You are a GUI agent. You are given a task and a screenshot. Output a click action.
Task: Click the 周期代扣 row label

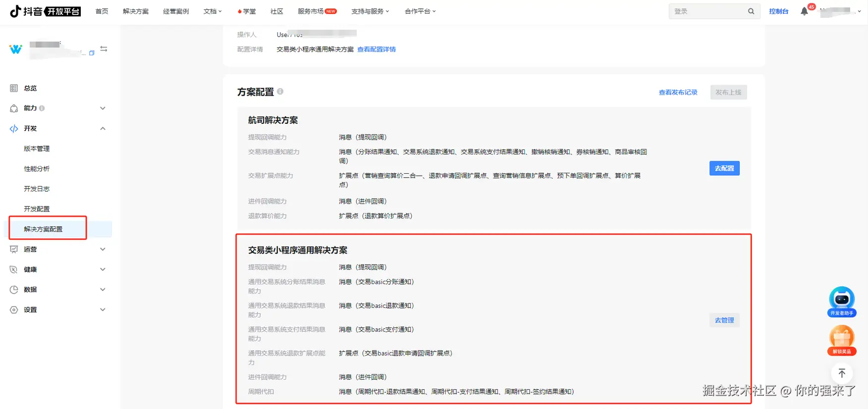[261, 392]
